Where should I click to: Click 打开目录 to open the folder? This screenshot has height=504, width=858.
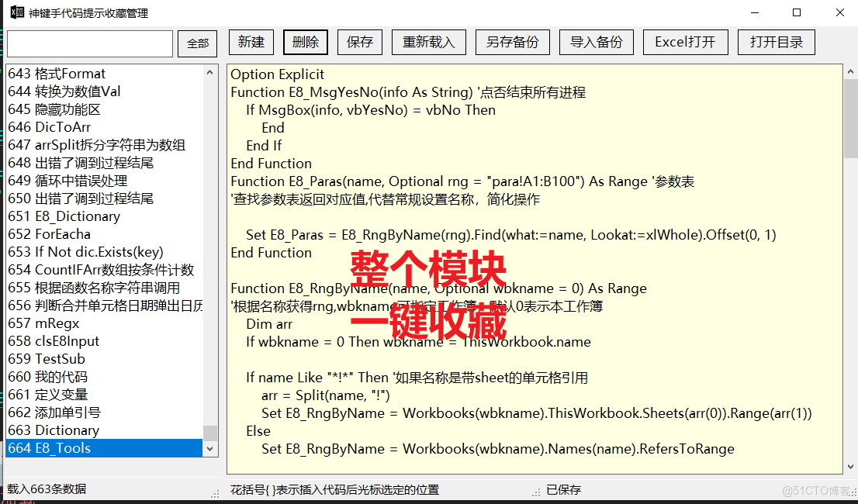pos(776,43)
